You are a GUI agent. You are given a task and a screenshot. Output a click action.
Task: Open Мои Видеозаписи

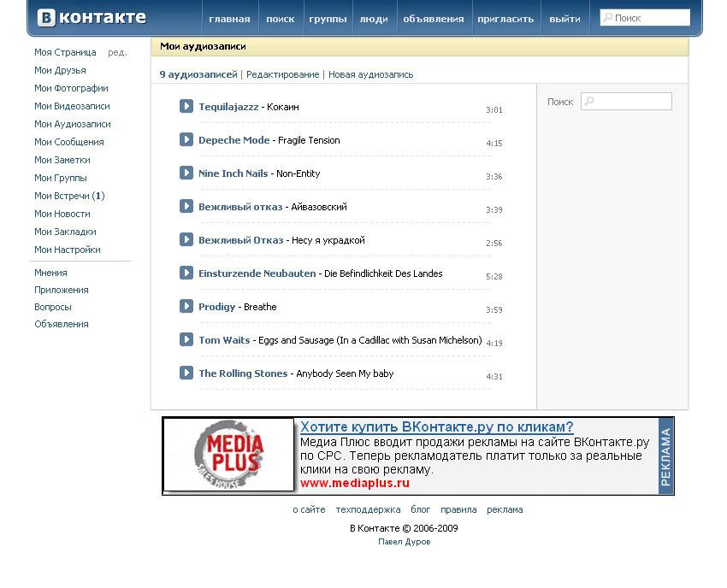(73, 106)
